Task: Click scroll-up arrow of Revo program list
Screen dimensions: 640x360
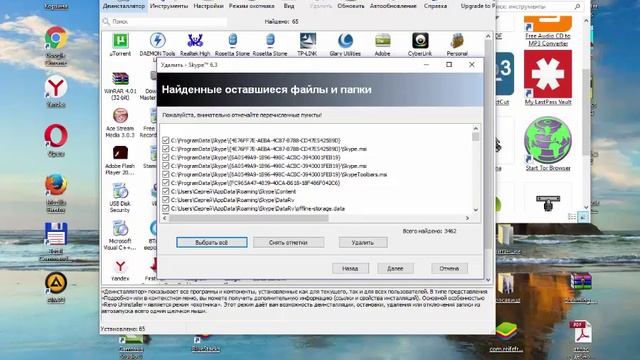Action: click(488, 36)
